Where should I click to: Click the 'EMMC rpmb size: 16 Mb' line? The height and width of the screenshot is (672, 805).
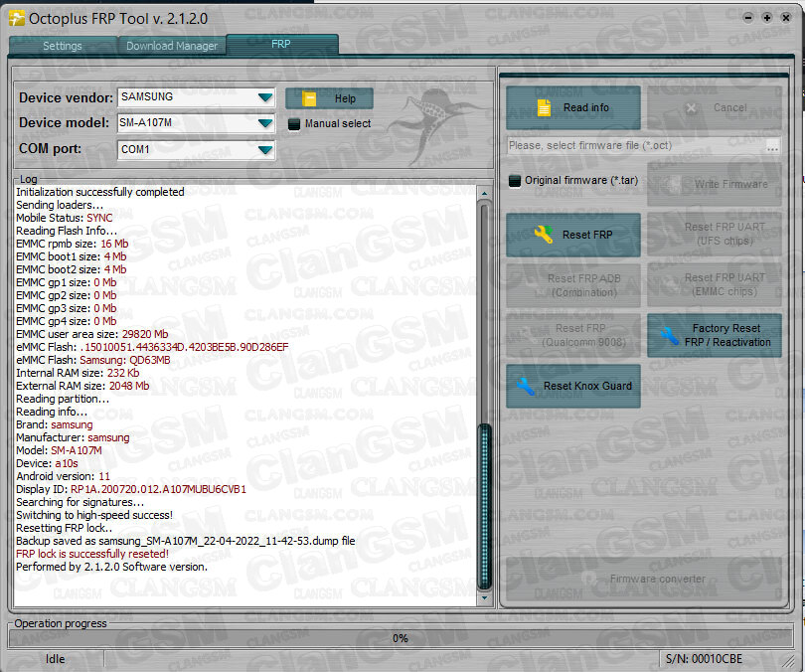[x=73, y=244]
